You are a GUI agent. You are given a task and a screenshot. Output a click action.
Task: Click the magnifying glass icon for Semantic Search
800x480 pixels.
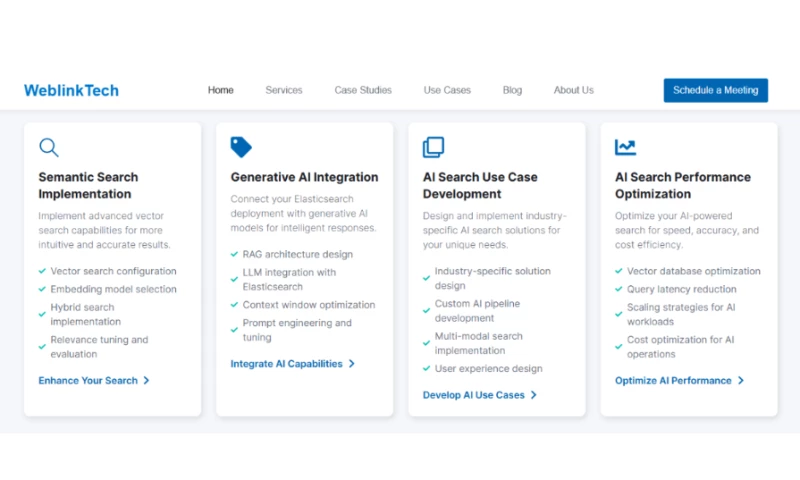coord(48,147)
